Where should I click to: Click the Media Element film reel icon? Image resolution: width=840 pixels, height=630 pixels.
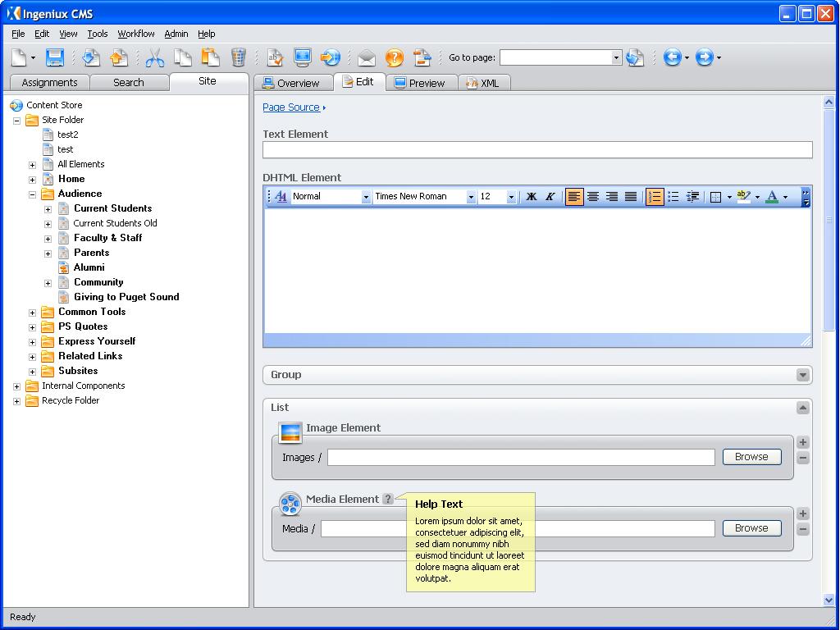290,504
